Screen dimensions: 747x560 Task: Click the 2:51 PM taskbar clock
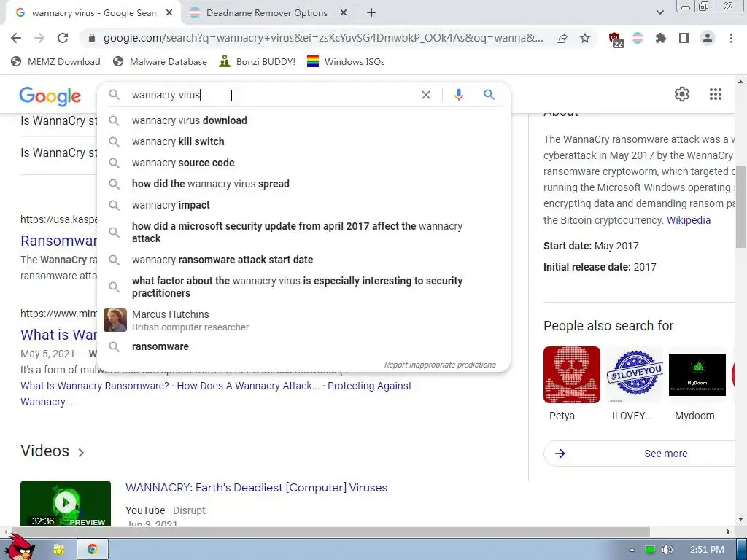pos(707,550)
